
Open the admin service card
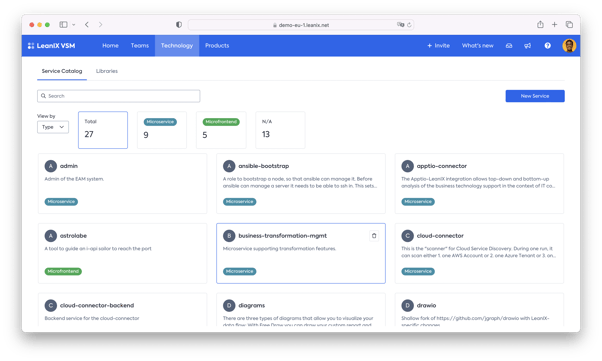[122, 184]
